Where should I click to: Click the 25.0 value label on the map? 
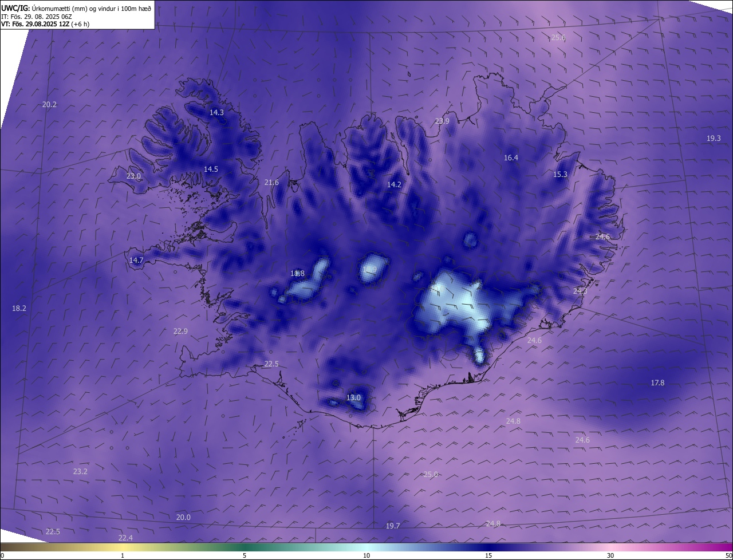click(x=431, y=475)
